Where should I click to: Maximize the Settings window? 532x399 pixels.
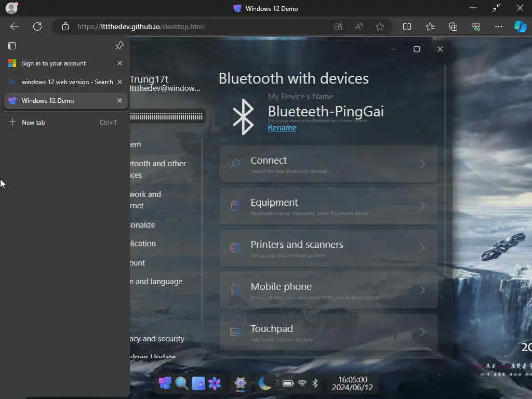(x=417, y=49)
